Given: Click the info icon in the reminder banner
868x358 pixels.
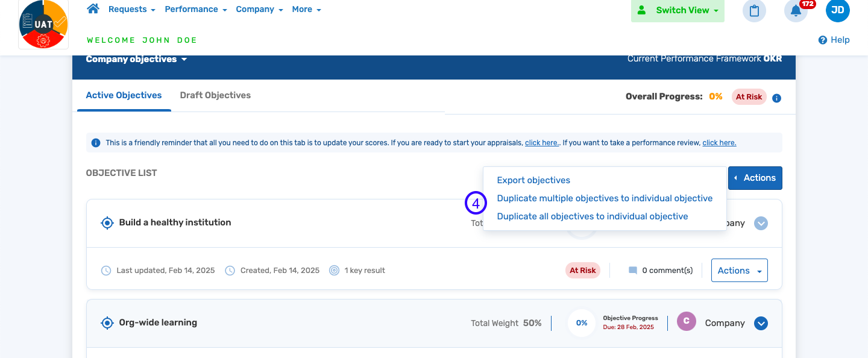Looking at the screenshot, I should (95, 142).
